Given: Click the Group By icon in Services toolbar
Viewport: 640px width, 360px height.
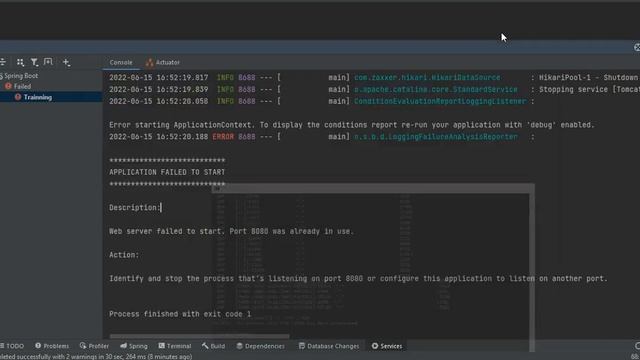Looking at the screenshot, I should [20, 62].
